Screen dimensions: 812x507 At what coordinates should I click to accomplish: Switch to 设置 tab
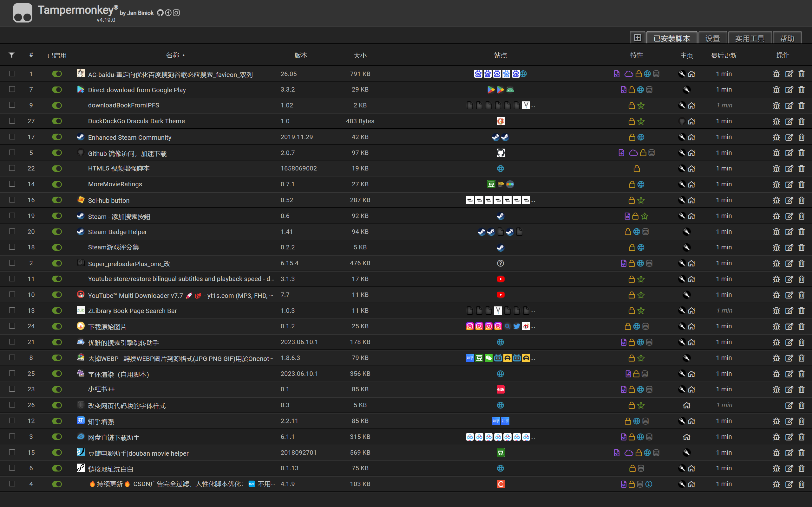pyautogui.click(x=712, y=39)
